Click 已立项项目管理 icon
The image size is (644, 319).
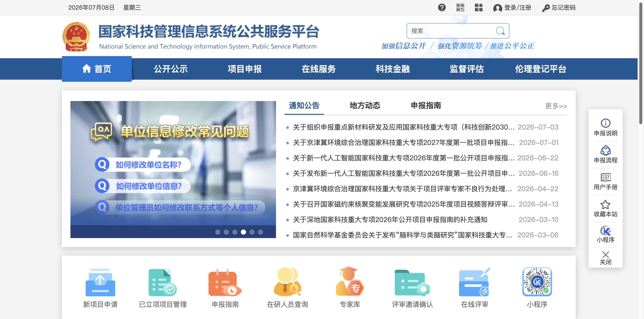(x=163, y=283)
